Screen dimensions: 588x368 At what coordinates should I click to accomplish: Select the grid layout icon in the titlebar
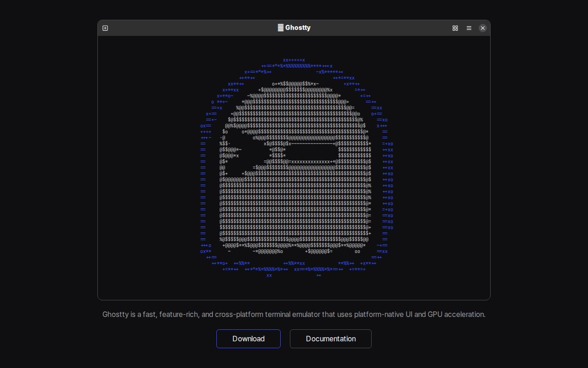pyautogui.click(x=455, y=28)
